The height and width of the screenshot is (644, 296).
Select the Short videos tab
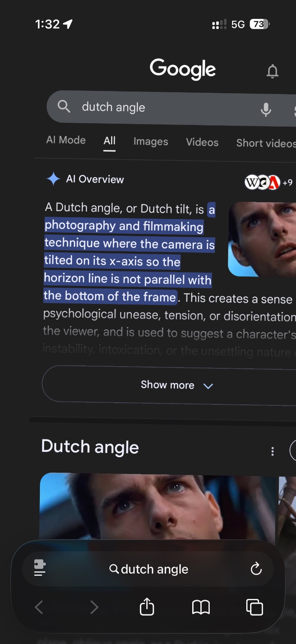coord(266,143)
